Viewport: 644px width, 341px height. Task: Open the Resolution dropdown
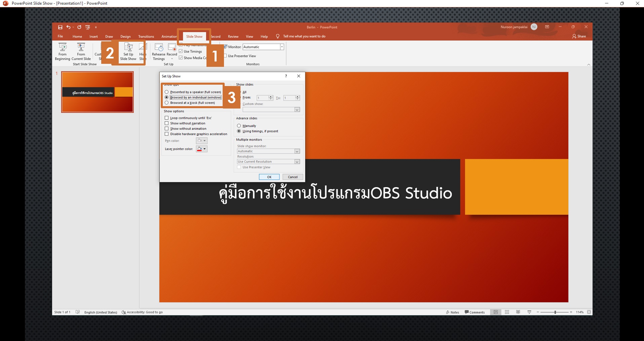click(x=297, y=162)
